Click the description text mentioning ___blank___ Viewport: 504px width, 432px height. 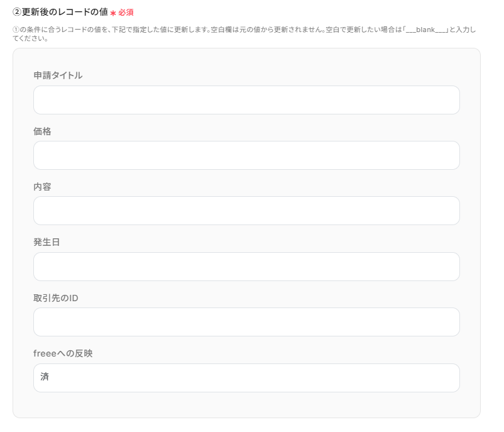(244, 34)
